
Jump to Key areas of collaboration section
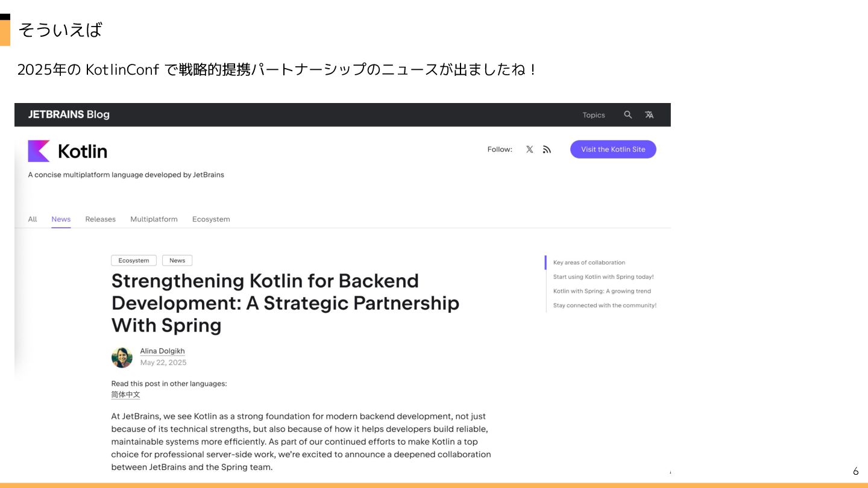pyautogui.click(x=589, y=263)
